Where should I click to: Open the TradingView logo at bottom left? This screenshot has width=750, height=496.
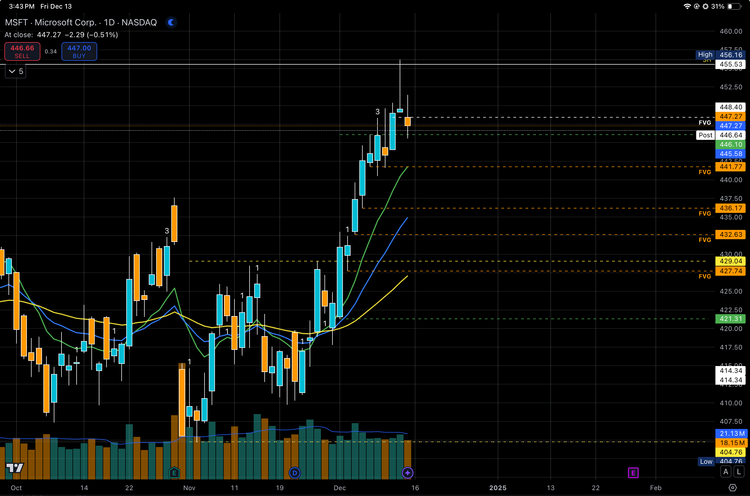15,468
